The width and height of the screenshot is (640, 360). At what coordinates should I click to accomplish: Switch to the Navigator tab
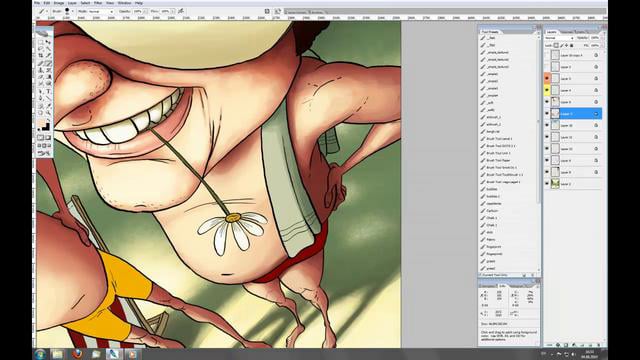point(487,285)
